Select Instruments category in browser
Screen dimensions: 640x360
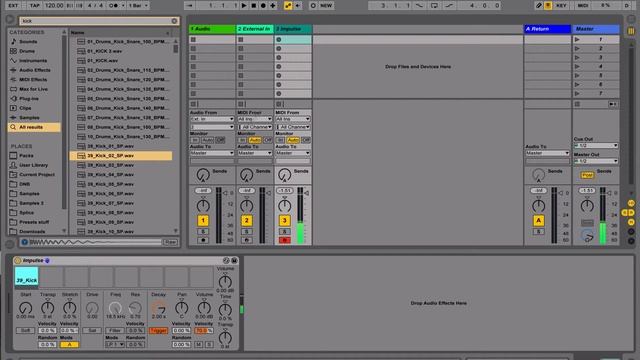tap(33, 60)
